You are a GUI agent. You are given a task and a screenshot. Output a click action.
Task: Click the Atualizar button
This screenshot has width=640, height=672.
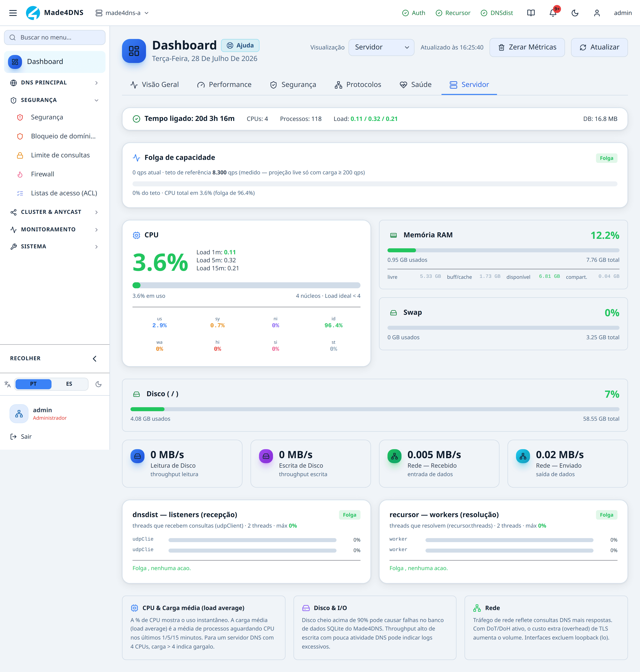pos(599,47)
